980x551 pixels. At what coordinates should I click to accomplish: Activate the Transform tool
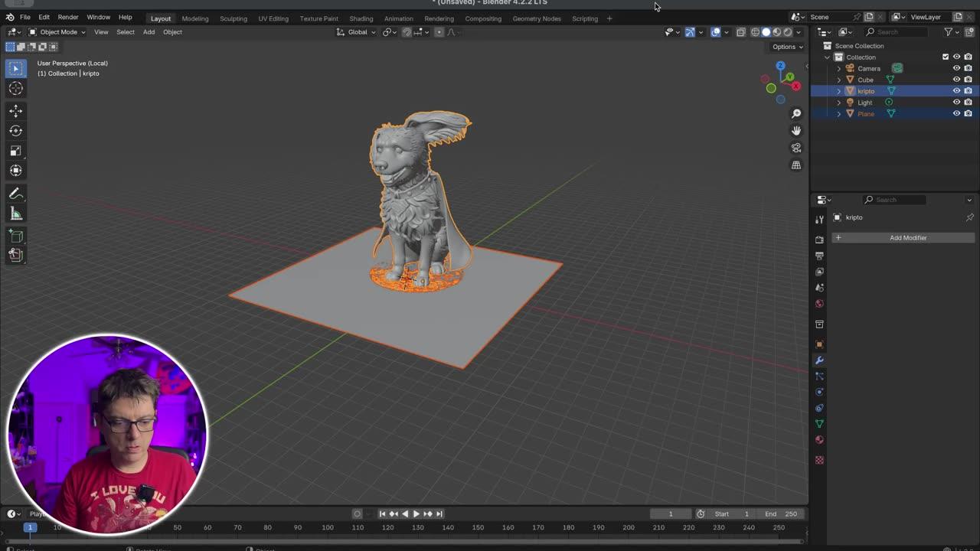15,171
